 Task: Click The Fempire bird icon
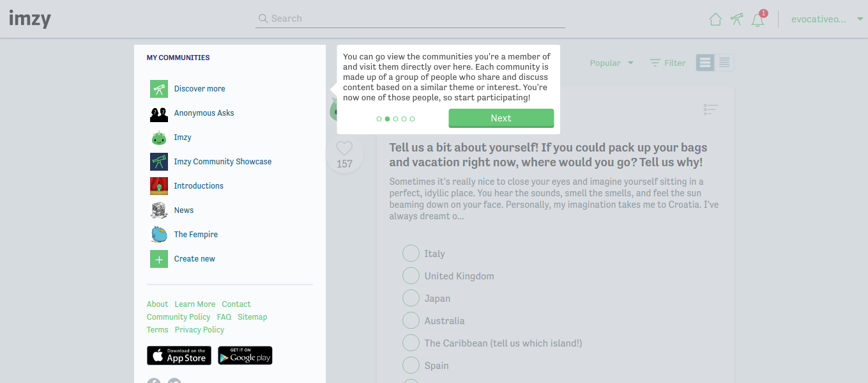point(159,235)
